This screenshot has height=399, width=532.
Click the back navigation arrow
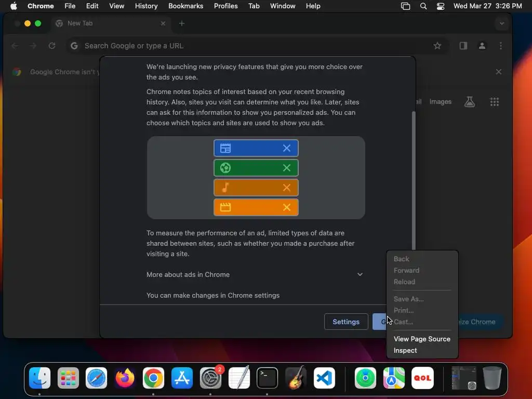[15, 46]
